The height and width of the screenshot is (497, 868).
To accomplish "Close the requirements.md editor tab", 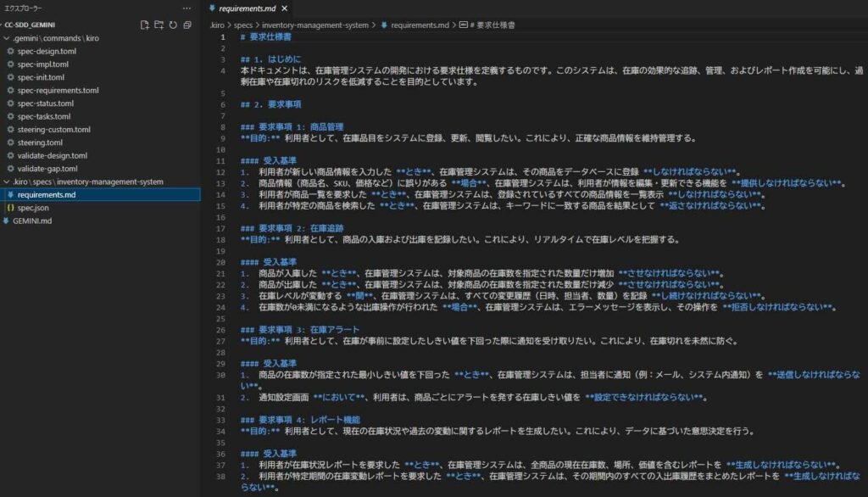I will tap(285, 8).
